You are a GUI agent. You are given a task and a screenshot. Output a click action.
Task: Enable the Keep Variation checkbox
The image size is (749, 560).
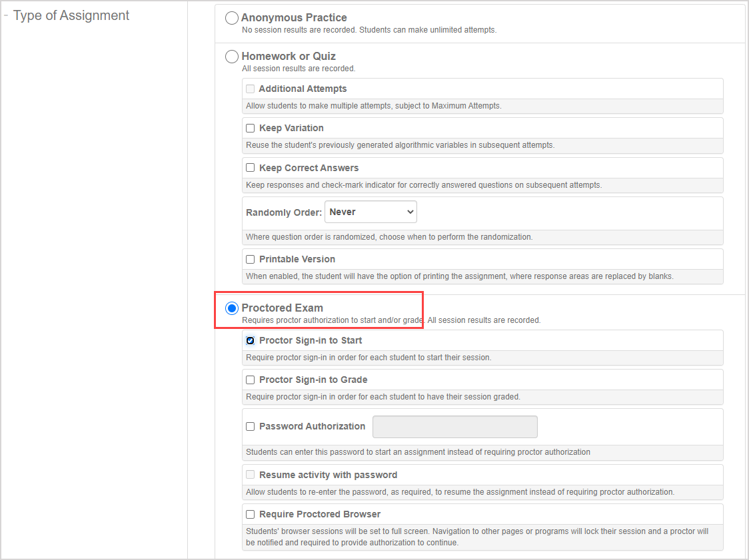251,128
